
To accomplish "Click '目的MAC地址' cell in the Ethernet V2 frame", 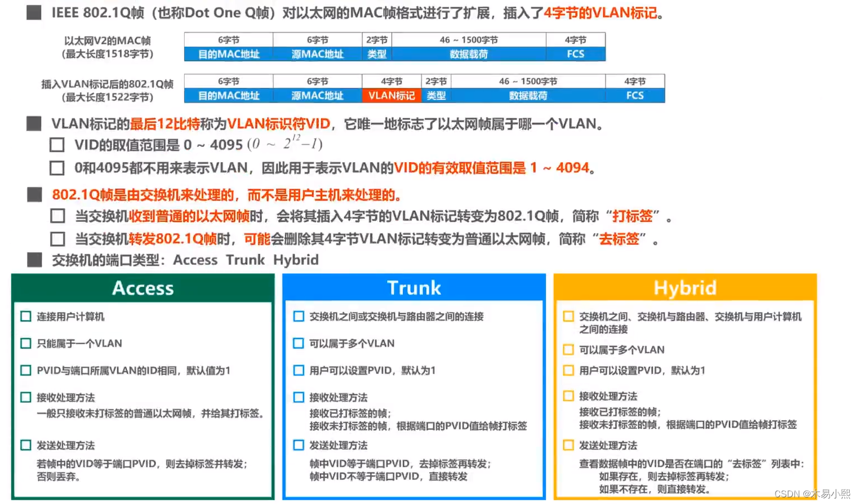I will (229, 54).
